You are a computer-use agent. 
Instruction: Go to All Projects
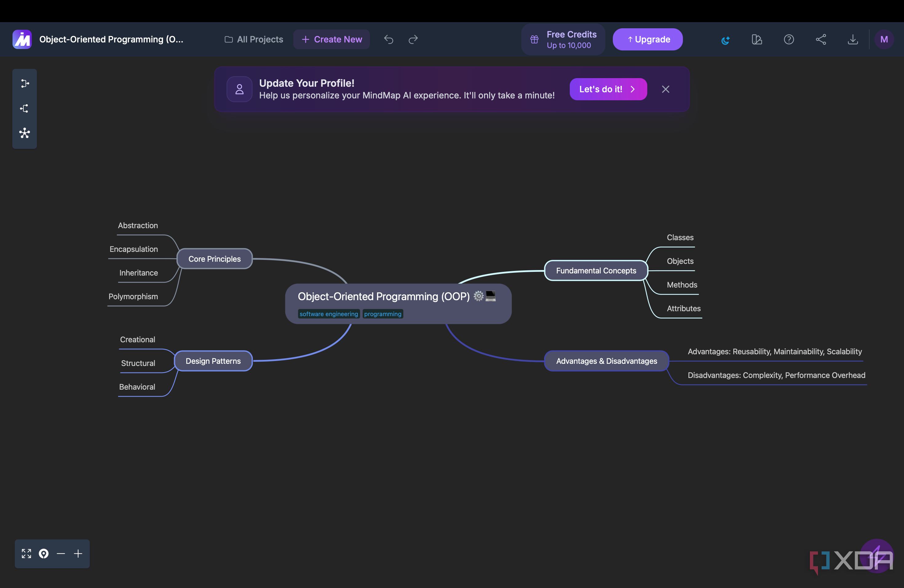[x=254, y=39]
